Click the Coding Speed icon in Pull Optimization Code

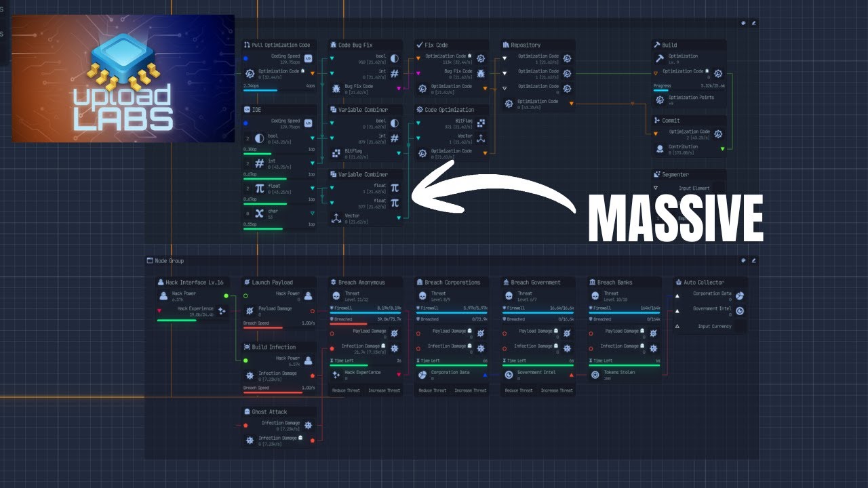(x=309, y=58)
